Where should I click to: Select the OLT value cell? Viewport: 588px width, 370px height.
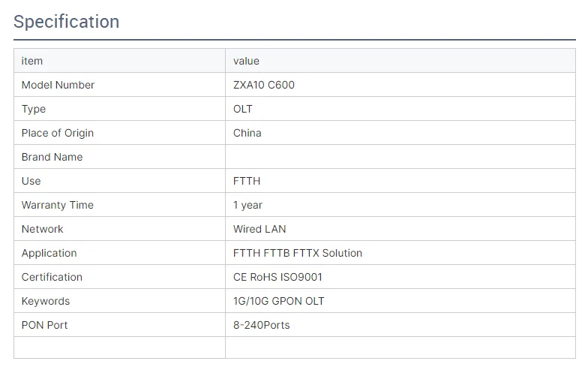point(400,109)
